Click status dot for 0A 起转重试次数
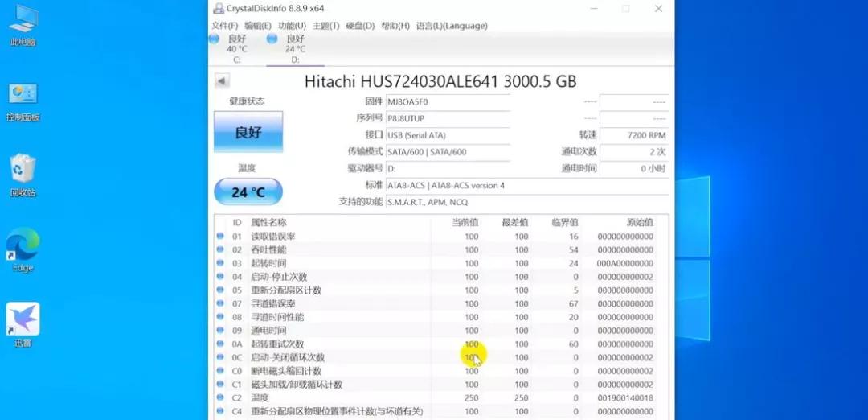The height and width of the screenshot is (420, 868). 219,344
